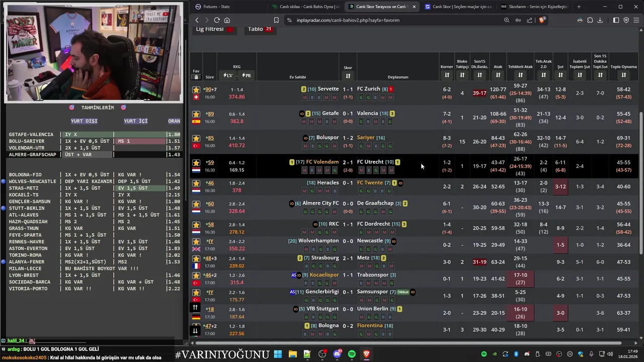Open the FC Utrecht team link
The width and height of the screenshot is (644, 362).
[370, 162]
